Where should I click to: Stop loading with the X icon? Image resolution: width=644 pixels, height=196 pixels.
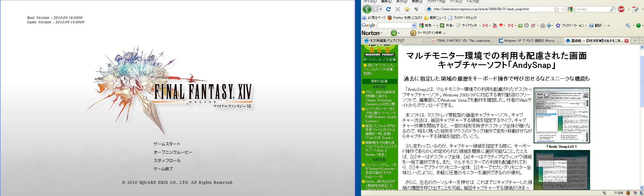398,9
